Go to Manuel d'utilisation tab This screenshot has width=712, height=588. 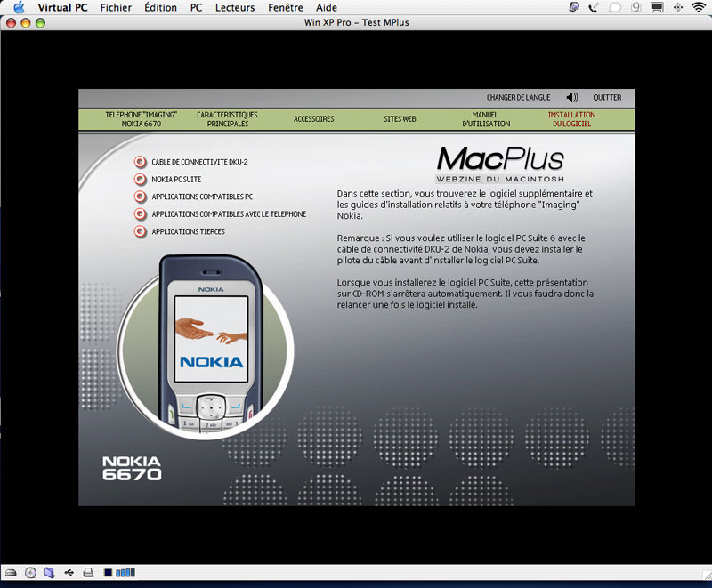(486, 119)
